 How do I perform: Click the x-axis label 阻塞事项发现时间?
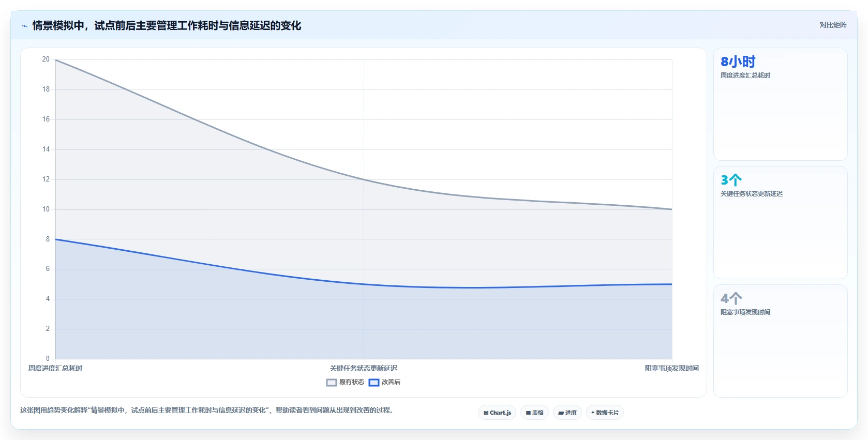click(x=671, y=368)
